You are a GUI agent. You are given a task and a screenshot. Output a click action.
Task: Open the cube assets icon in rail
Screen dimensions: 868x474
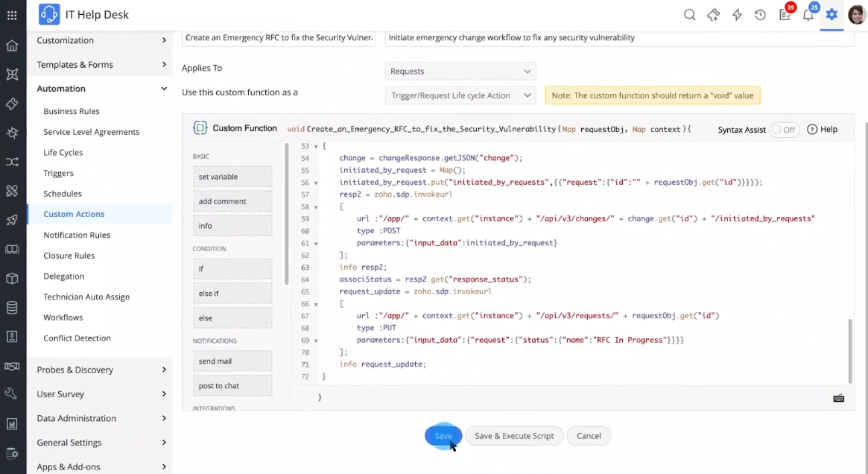point(12,279)
